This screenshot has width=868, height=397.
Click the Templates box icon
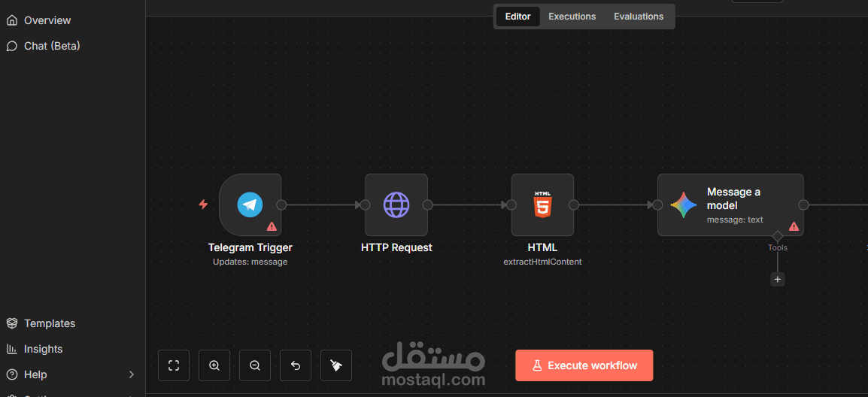coord(12,323)
